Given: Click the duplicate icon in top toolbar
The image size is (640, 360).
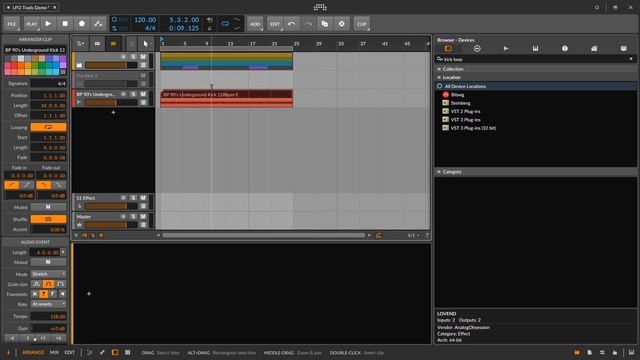Looking at the screenshot, I should coord(325,24).
